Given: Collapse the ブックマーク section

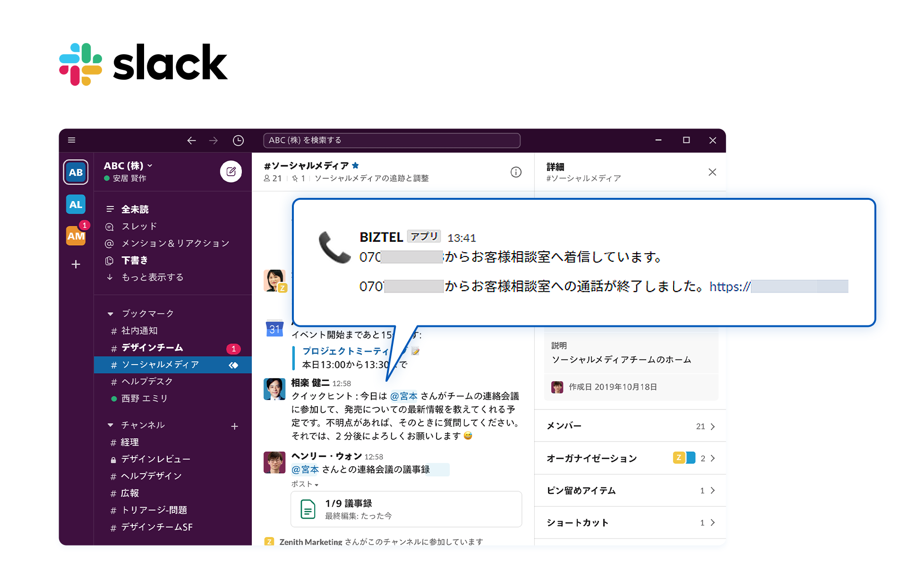Looking at the screenshot, I should point(110,314).
